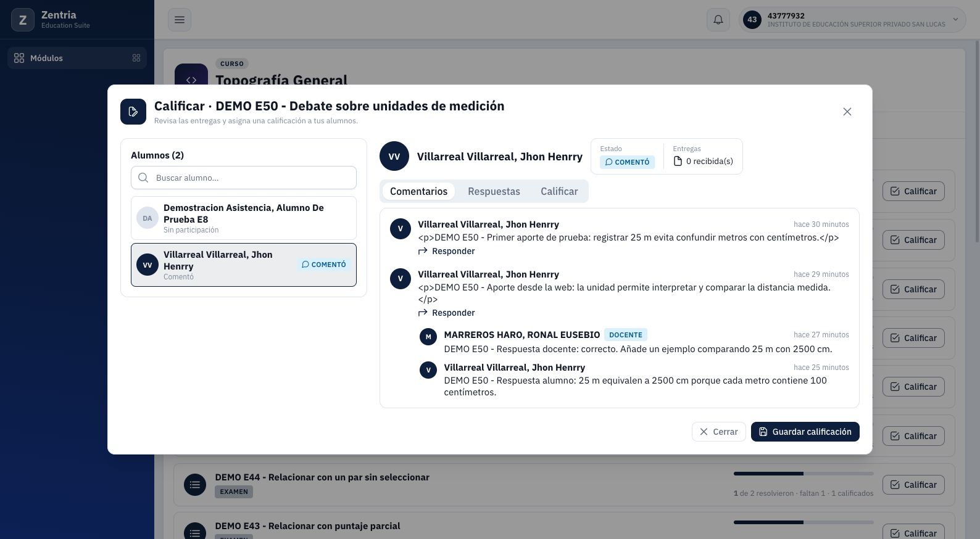Toggle the hamburger menu button

[x=180, y=20]
